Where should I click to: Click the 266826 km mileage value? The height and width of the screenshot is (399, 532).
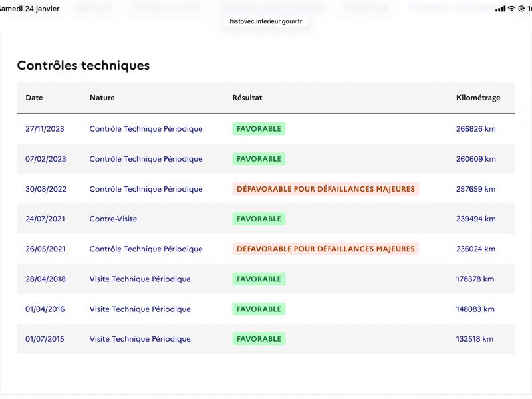[476, 129]
